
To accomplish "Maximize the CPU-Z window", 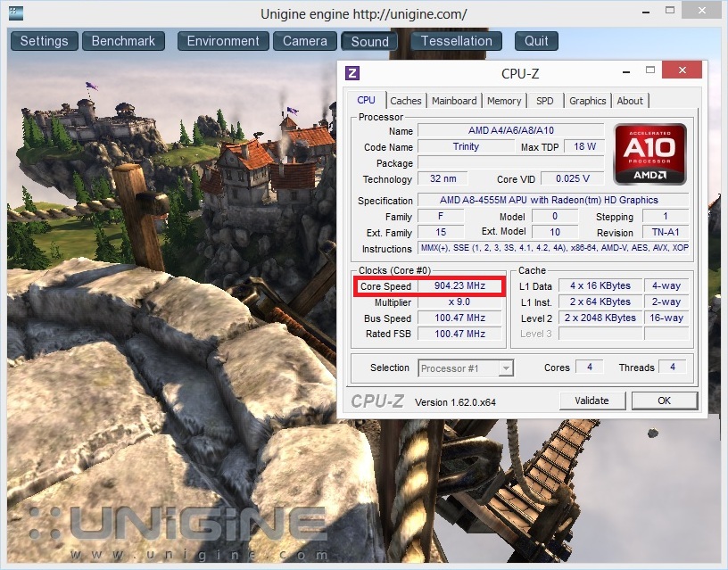I will [650, 70].
